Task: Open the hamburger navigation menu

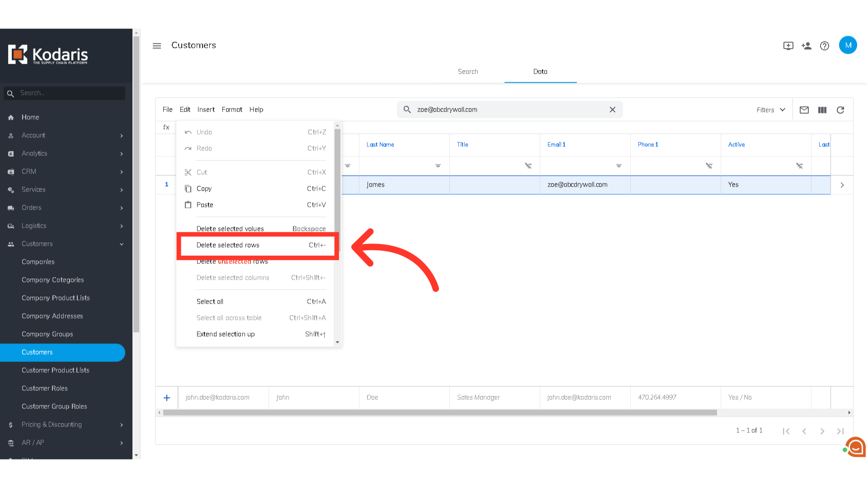Action: click(x=157, y=46)
